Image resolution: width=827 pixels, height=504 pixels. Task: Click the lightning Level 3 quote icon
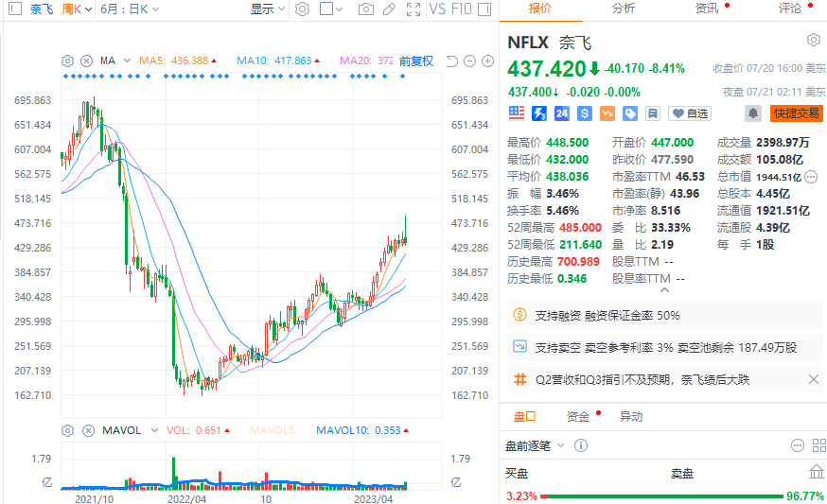(x=539, y=113)
